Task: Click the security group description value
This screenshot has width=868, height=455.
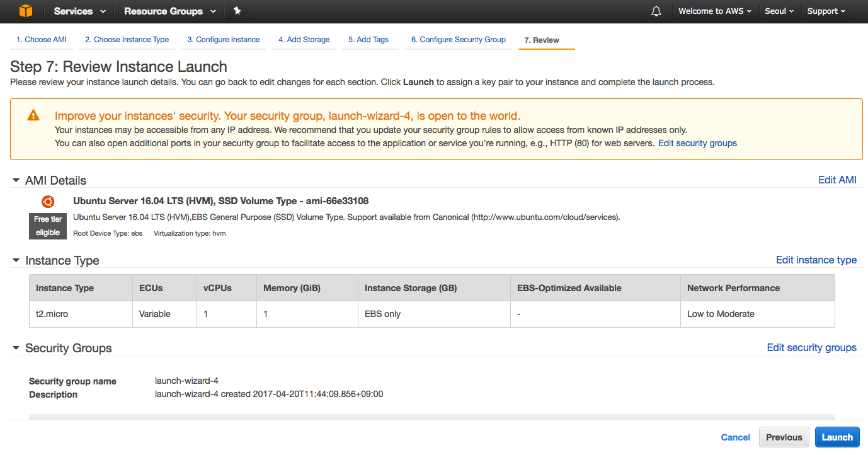Action: click(x=269, y=394)
